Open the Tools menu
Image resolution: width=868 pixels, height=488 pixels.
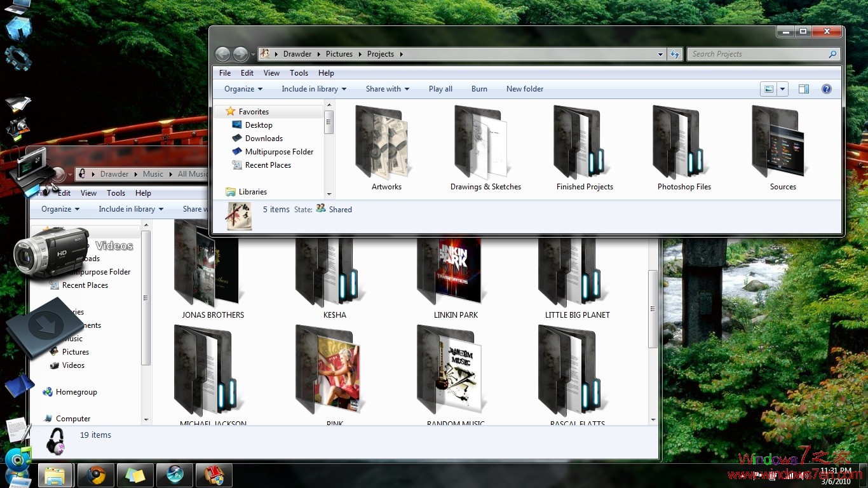[x=299, y=72]
